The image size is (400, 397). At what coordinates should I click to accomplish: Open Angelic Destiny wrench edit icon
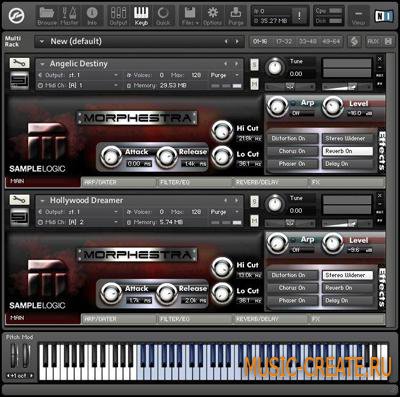pos(19,63)
